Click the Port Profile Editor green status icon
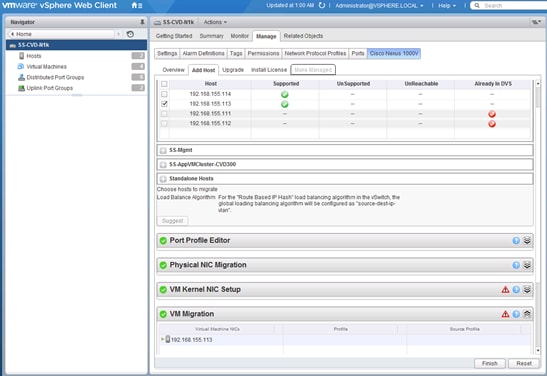This screenshot has width=547, height=376. (x=163, y=240)
